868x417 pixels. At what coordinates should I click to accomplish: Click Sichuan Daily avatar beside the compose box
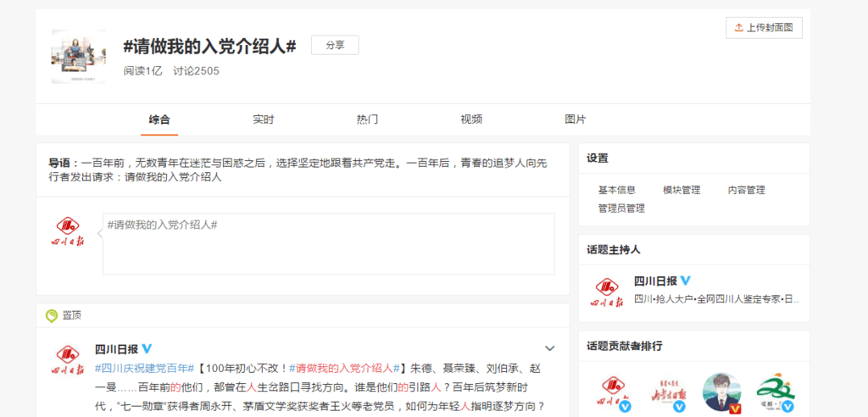coord(70,235)
